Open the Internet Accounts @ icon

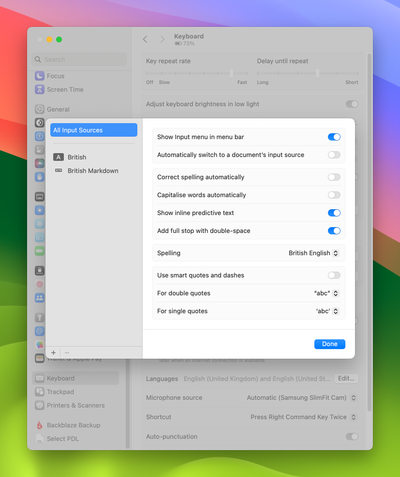[40, 331]
